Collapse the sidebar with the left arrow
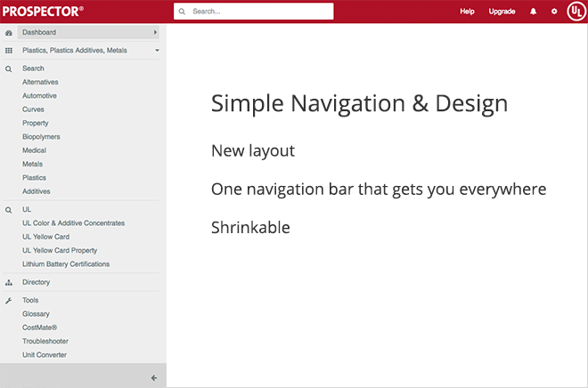588x388 pixels. coord(154,377)
